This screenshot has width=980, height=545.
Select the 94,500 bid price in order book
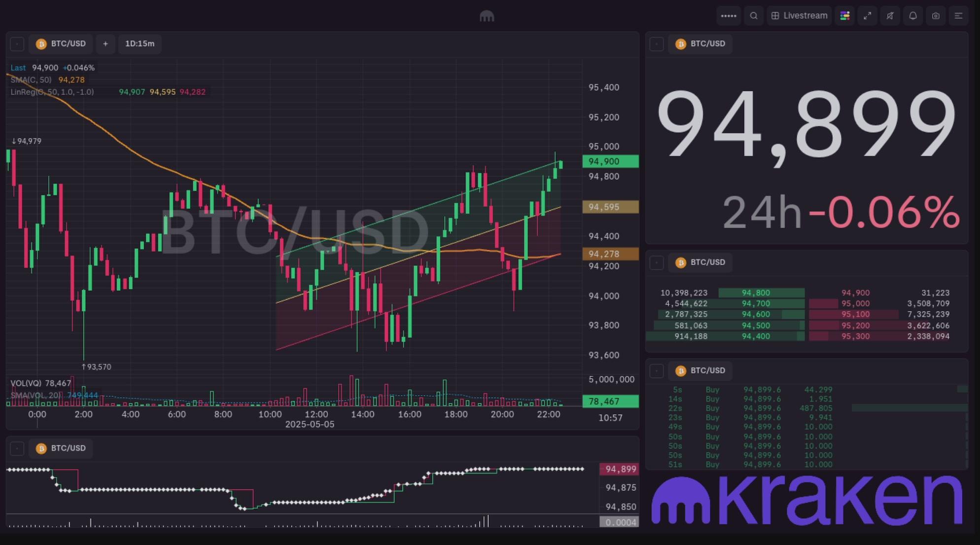[x=756, y=326]
